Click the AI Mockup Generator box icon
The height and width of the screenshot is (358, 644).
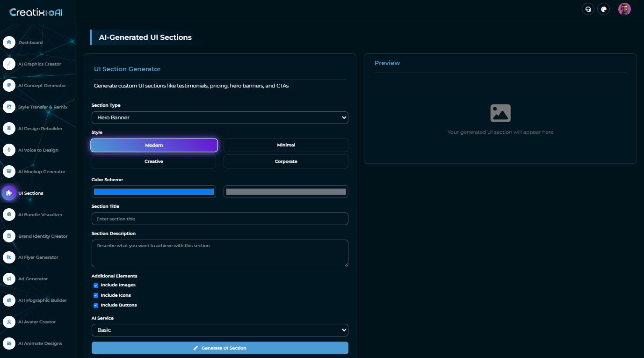(x=9, y=171)
